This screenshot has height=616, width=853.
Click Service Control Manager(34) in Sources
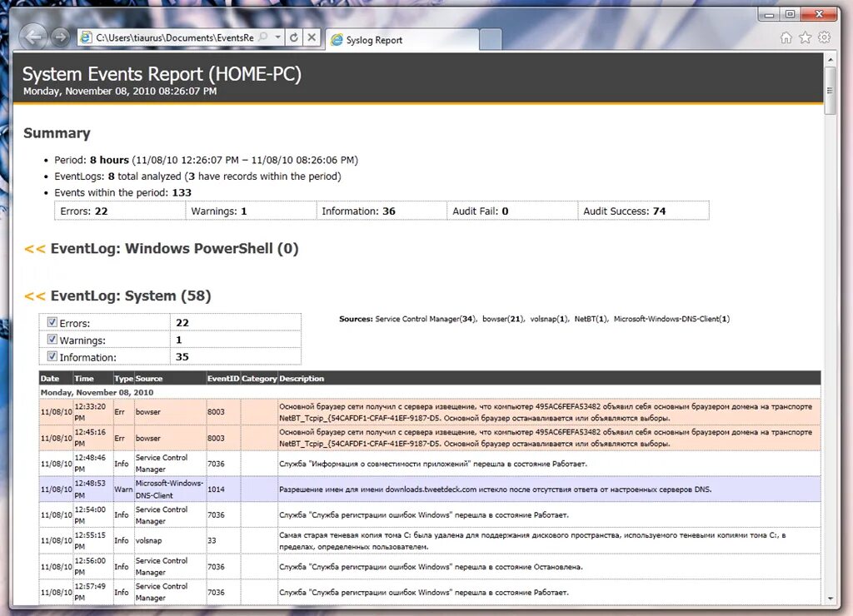pos(426,319)
